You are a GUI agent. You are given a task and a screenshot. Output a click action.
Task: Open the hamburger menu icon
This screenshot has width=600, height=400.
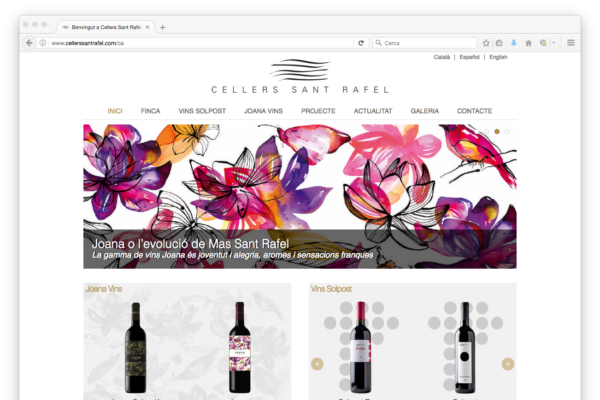(x=571, y=43)
